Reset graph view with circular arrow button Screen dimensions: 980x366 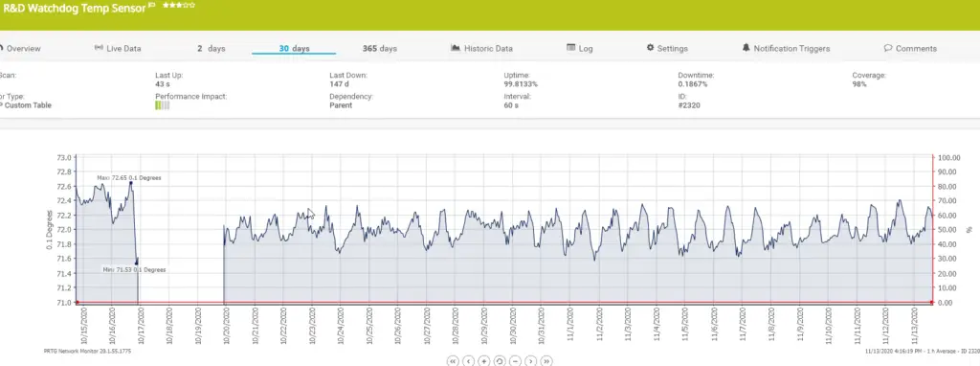click(500, 361)
